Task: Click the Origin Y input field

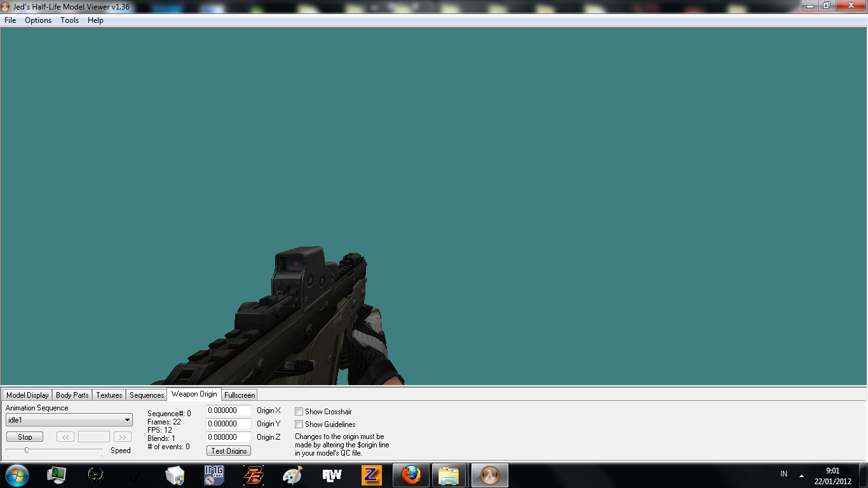Action: pyautogui.click(x=229, y=424)
